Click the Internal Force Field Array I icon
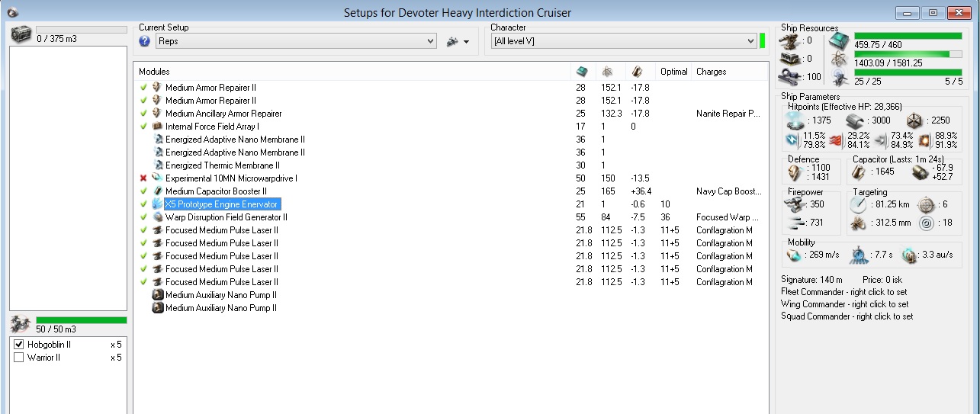This screenshot has width=980, height=414. (x=158, y=127)
